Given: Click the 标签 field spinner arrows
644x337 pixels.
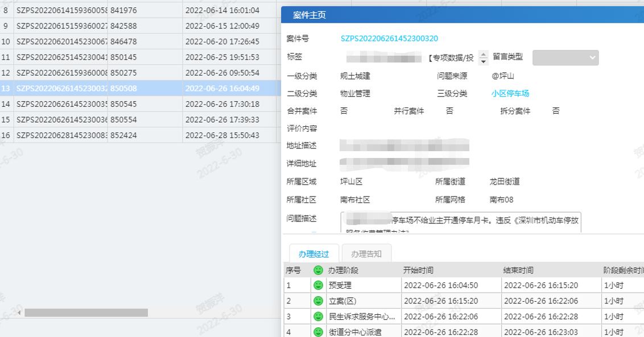Looking at the screenshot, I should [484, 57].
